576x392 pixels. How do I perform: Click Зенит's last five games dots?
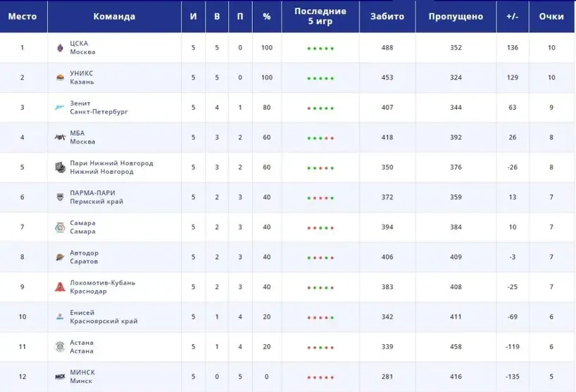pos(320,108)
